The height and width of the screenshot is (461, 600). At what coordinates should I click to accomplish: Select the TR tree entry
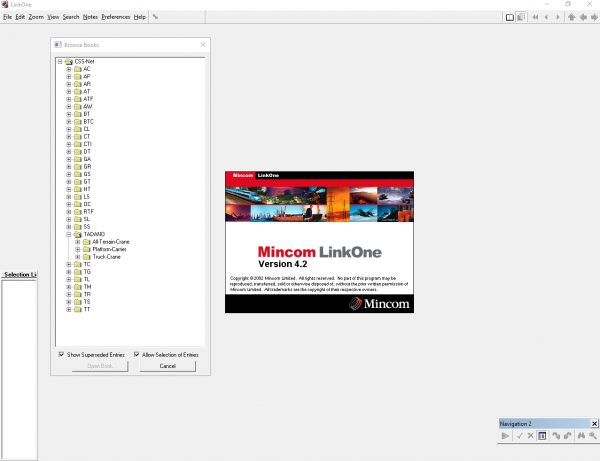click(x=87, y=294)
